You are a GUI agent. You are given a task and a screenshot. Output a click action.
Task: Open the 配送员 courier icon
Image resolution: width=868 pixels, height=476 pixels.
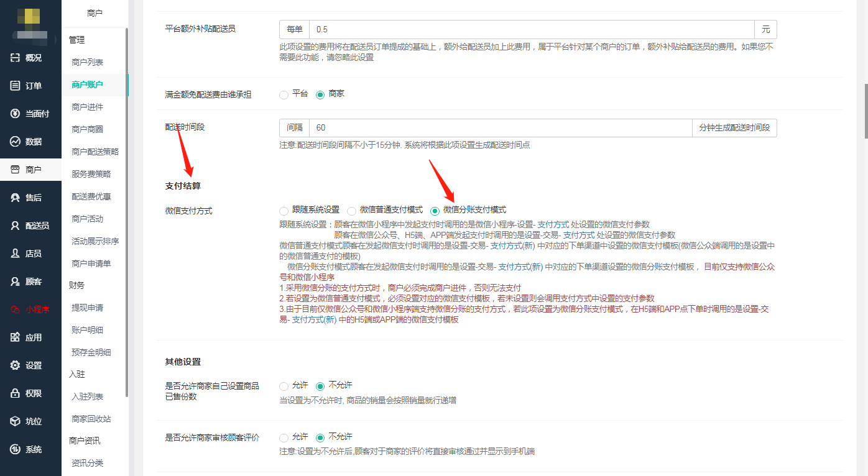[16, 226]
